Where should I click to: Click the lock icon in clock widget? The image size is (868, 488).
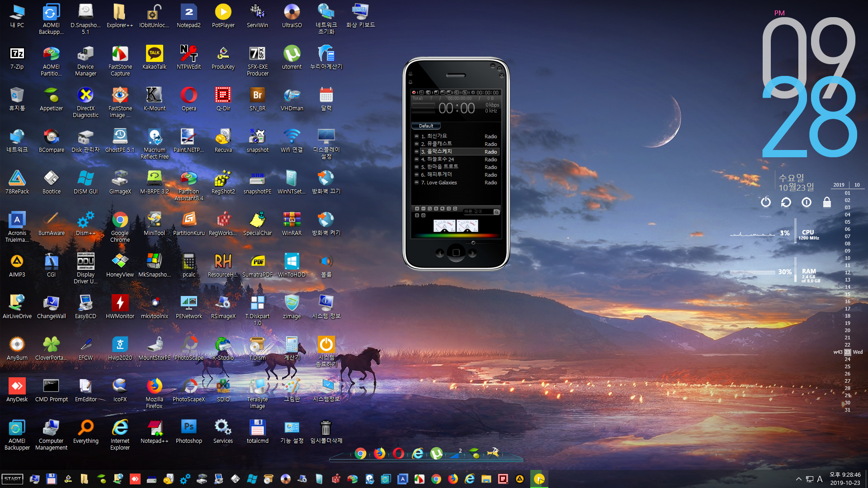[827, 202]
